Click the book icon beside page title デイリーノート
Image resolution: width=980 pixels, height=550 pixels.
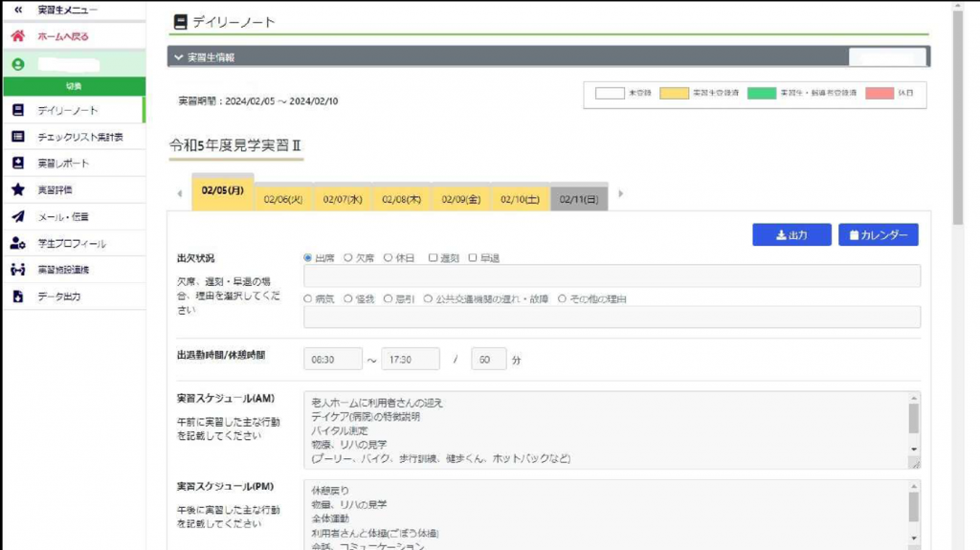[180, 22]
